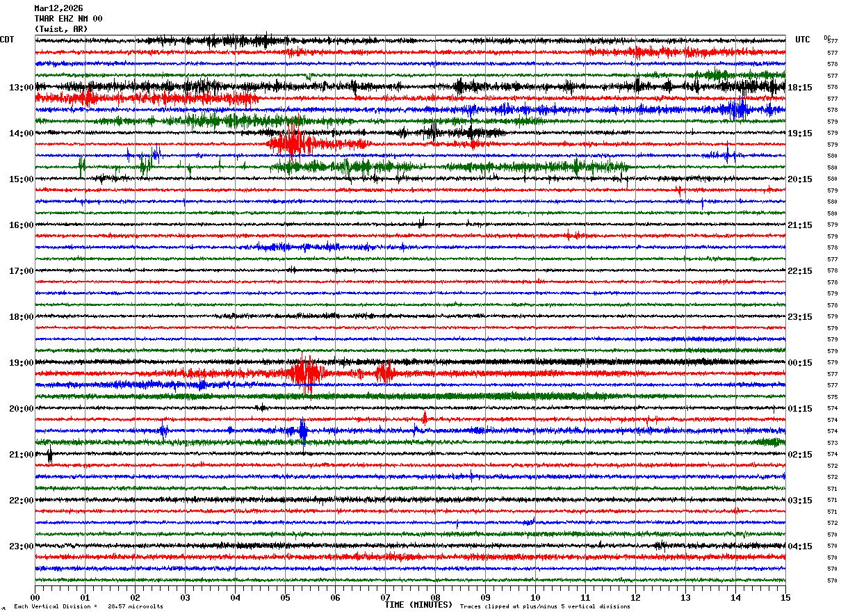This screenshot has height=616, width=841.
Task: Click minute tick label '10' on the x-axis
Action: (535, 597)
